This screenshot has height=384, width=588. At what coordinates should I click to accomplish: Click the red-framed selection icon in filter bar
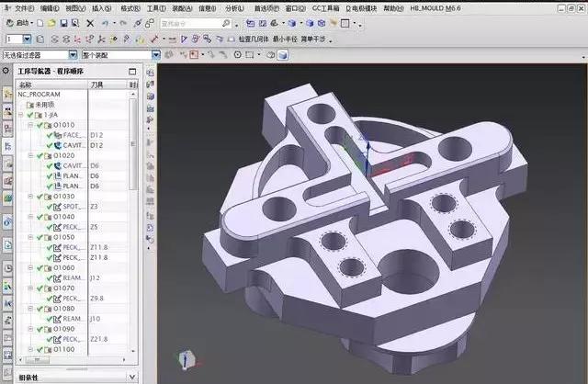click(x=194, y=55)
